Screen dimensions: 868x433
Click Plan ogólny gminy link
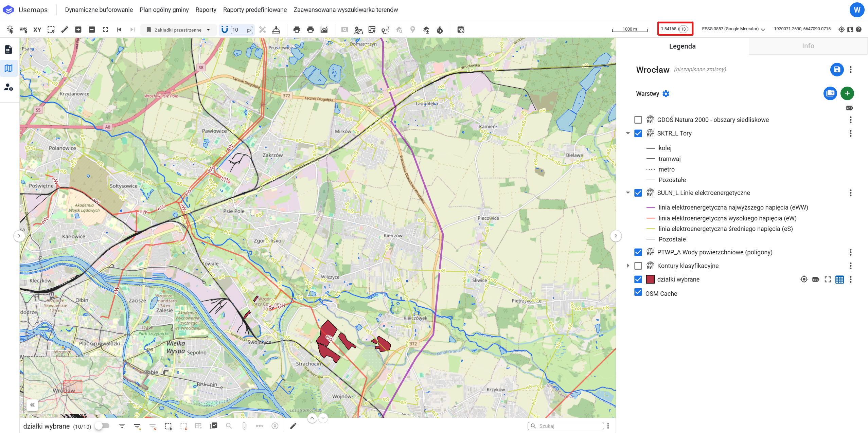[164, 10]
